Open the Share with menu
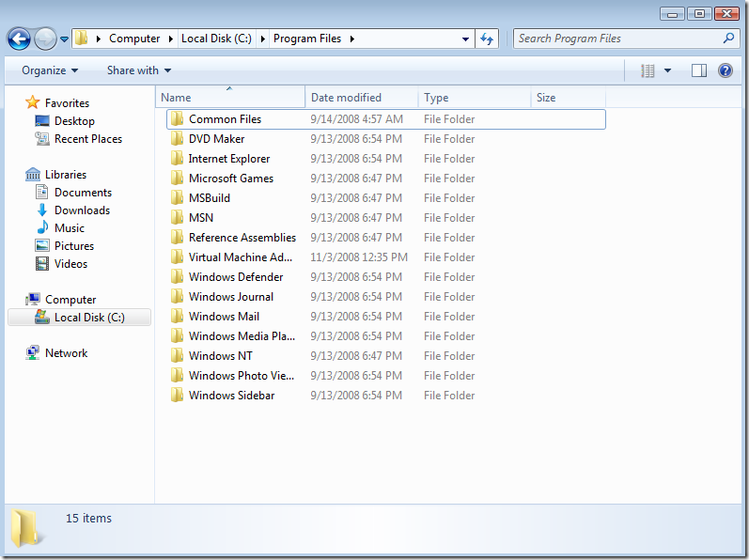Screen dimensions: 749x560 [138, 70]
